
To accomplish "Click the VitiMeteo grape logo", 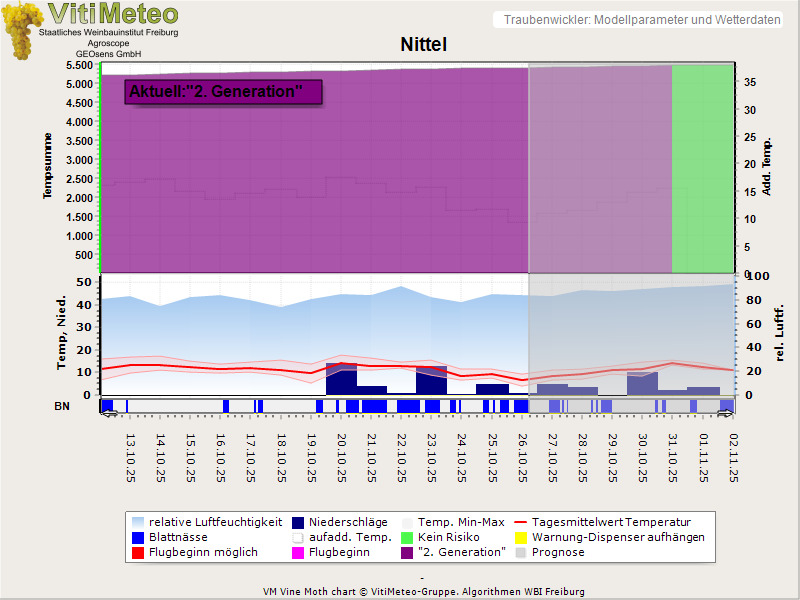I will [20, 30].
